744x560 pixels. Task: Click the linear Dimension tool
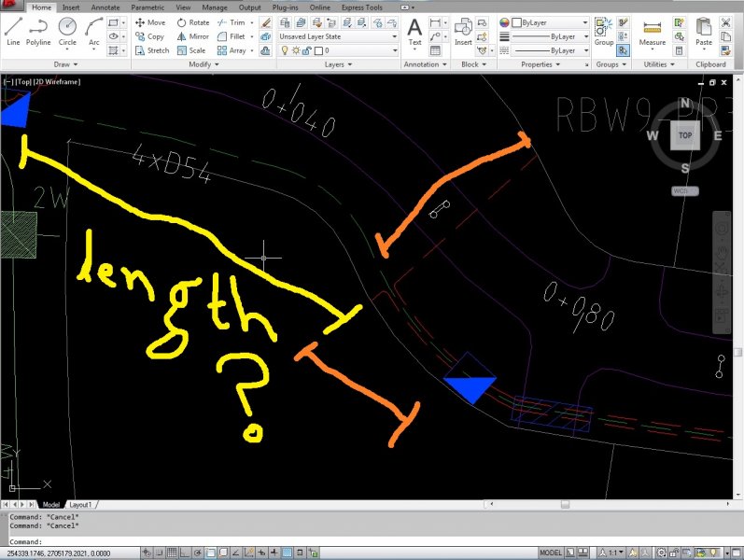[435, 22]
